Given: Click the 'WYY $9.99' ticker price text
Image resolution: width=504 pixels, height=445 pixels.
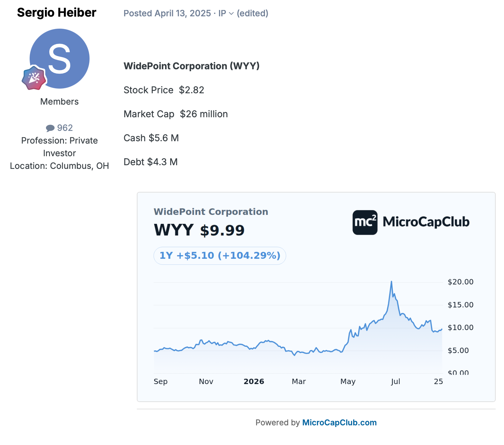Looking at the screenshot, I should 199,230.
